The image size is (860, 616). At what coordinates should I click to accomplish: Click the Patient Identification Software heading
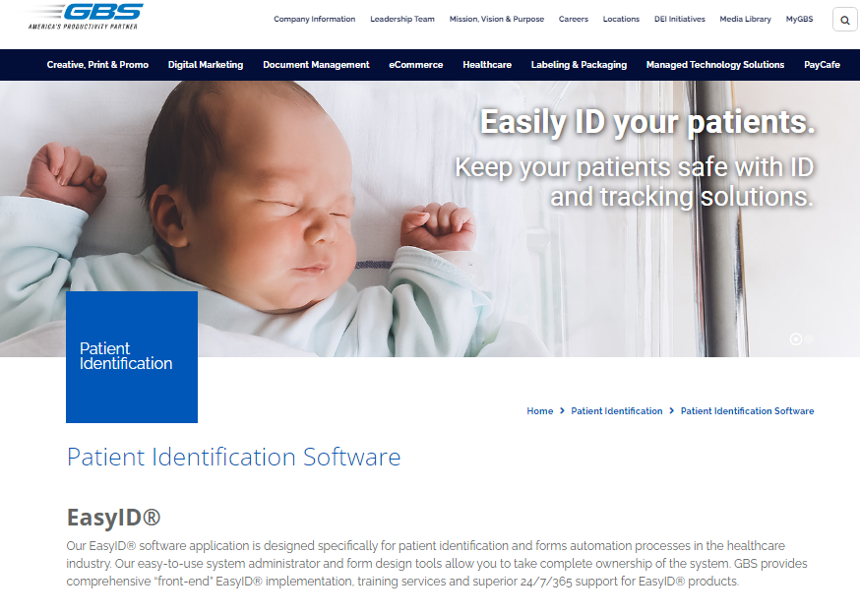pos(233,458)
